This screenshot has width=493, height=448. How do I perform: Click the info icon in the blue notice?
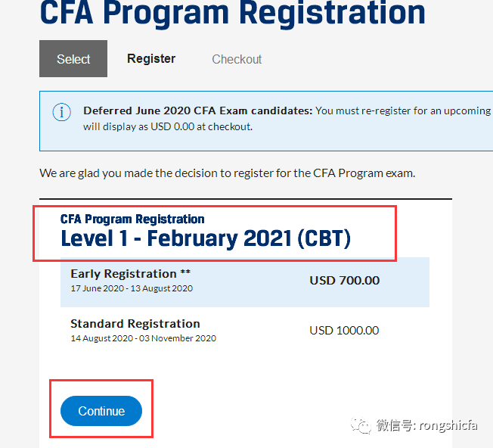click(61, 112)
